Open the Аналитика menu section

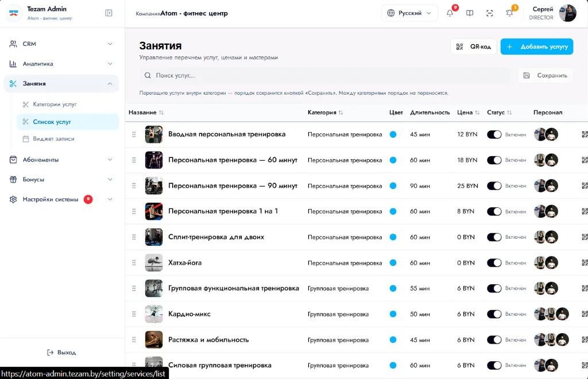pyautogui.click(x=61, y=64)
